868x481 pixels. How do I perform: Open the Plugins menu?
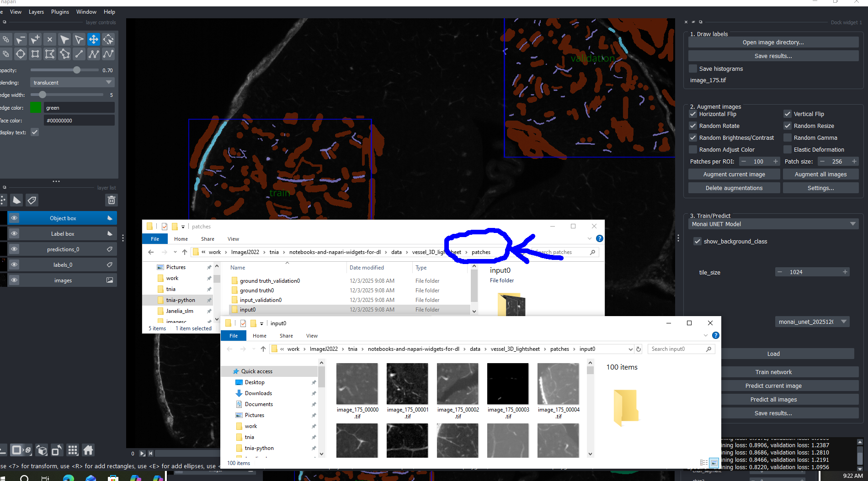[x=60, y=12]
